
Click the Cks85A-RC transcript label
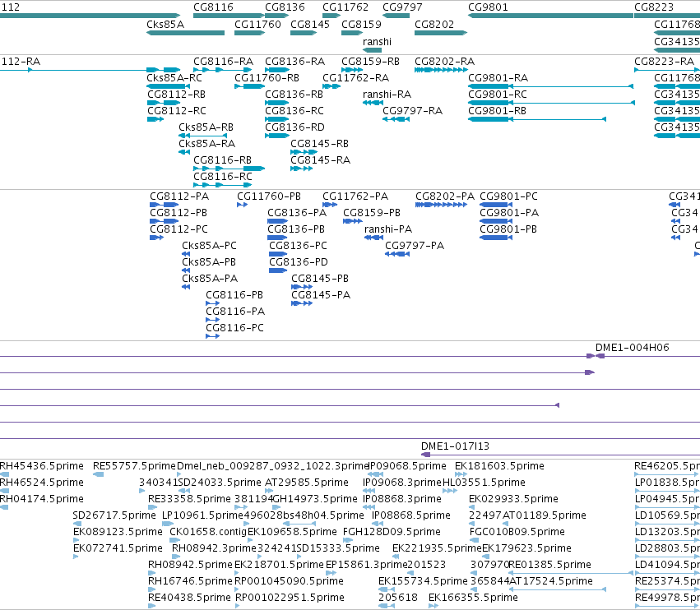coord(174,78)
